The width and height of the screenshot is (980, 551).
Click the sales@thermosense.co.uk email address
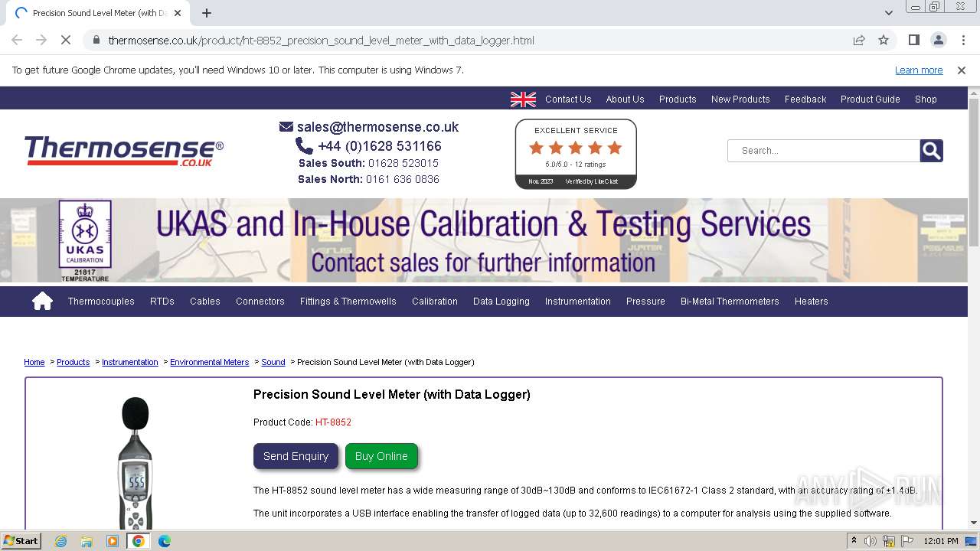[378, 127]
